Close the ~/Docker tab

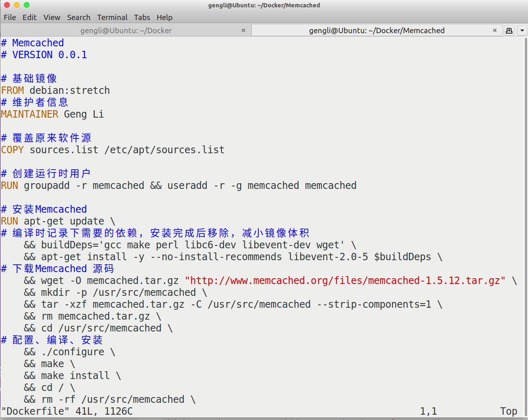pos(244,30)
